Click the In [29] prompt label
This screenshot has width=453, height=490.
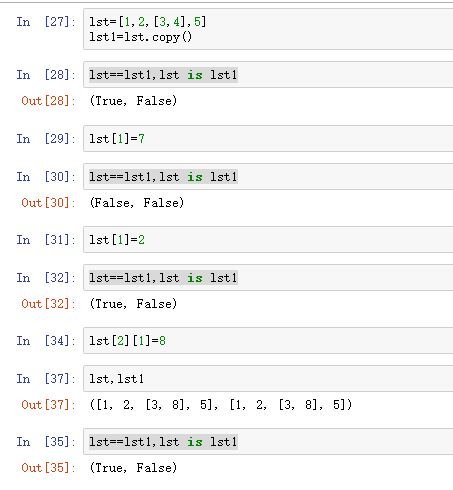(46, 139)
